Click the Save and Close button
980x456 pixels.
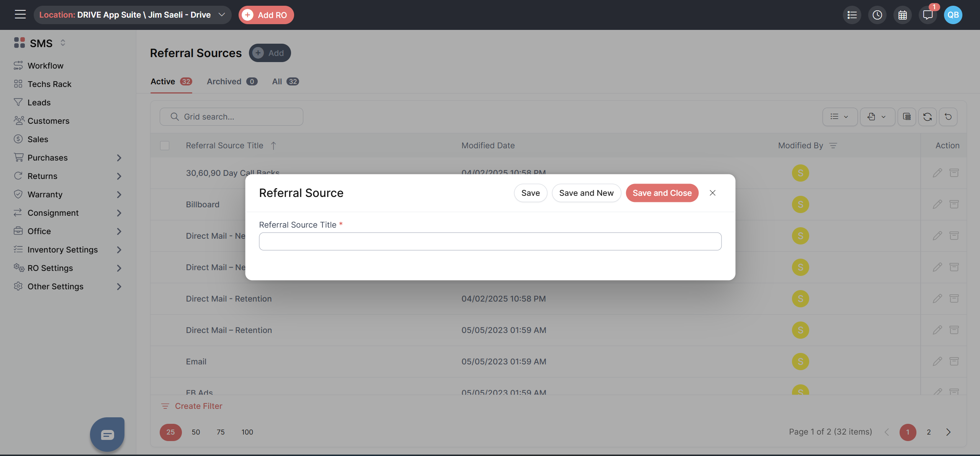point(662,193)
